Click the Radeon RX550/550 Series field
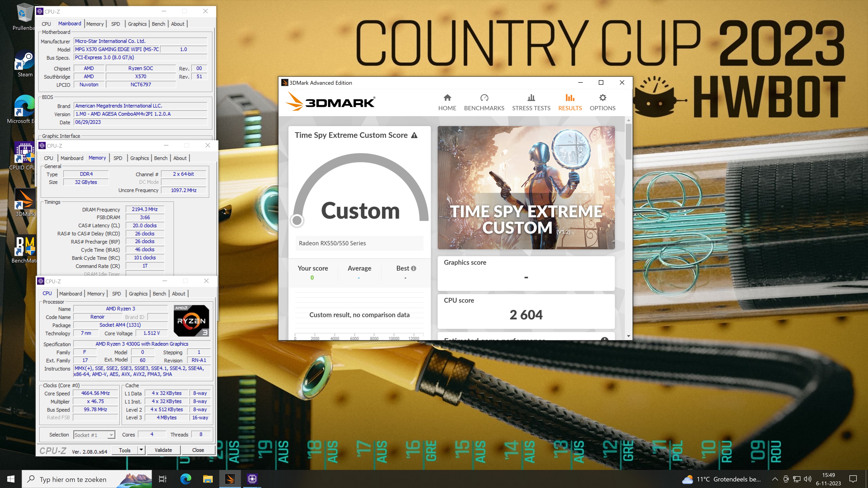The height and width of the screenshot is (488, 868). [360, 243]
